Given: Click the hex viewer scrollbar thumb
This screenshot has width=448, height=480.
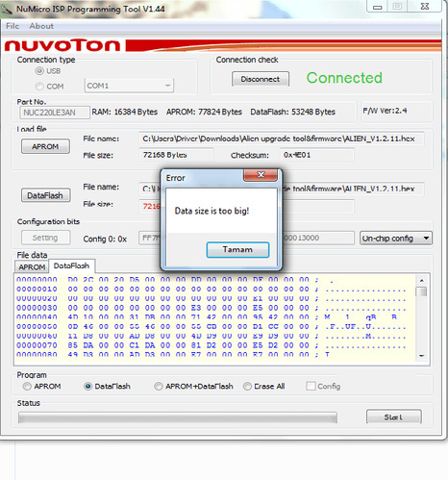Looking at the screenshot, I should point(422,291).
